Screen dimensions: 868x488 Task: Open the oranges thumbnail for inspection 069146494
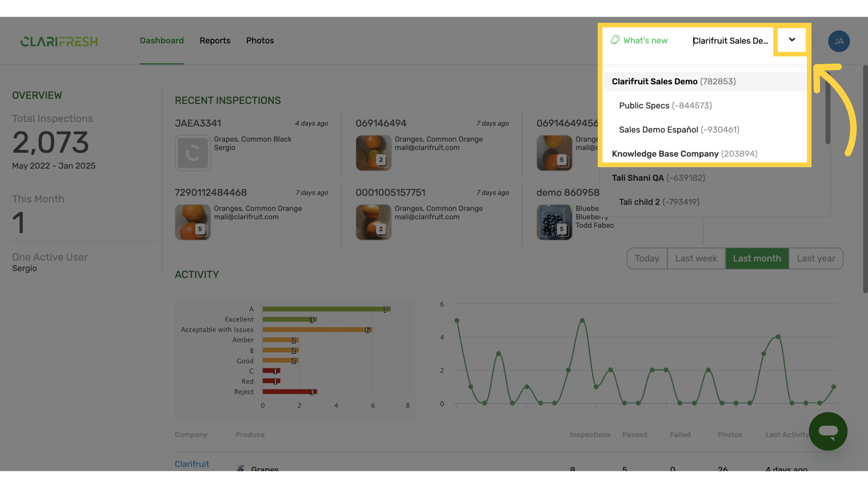[373, 153]
